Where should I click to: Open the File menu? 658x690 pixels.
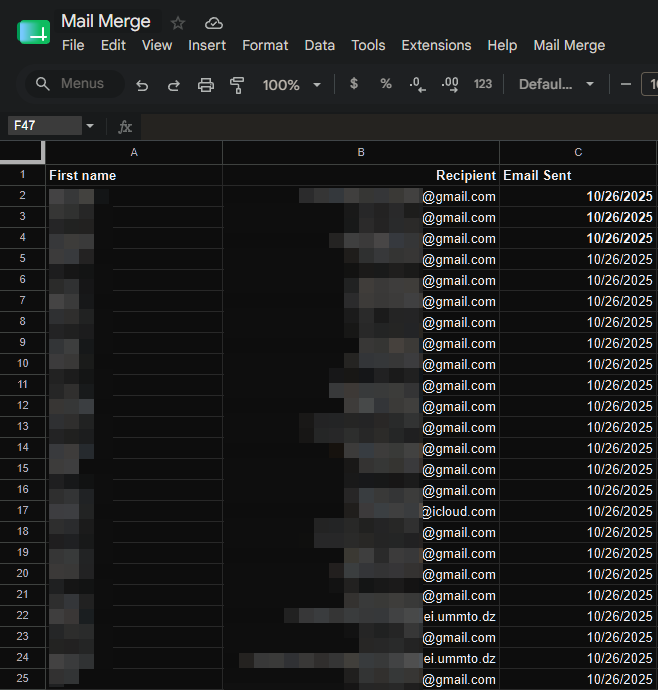pos(73,45)
